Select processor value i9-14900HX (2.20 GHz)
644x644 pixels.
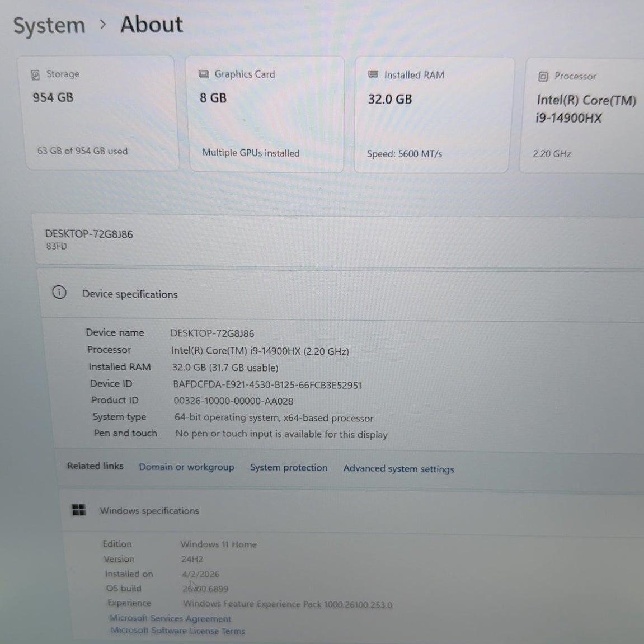click(x=260, y=351)
